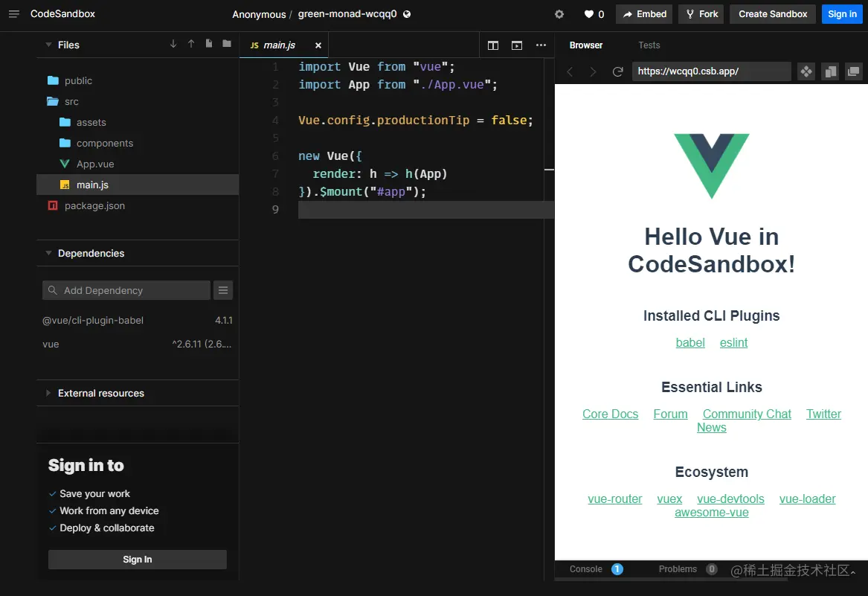Click the CodeSandbox logo text
Screen dimensions: 868x596
pos(62,14)
